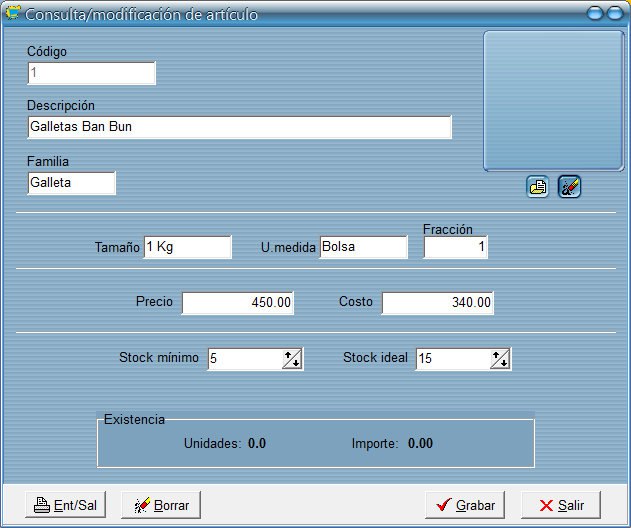Click the empty article image box
631x528 pixels.
click(x=554, y=101)
